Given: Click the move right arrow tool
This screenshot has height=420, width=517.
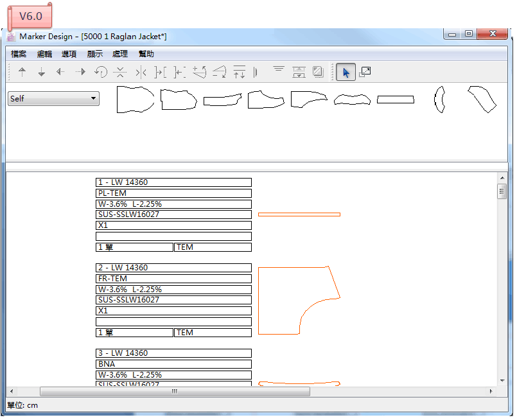Looking at the screenshot, I should pos(80,72).
